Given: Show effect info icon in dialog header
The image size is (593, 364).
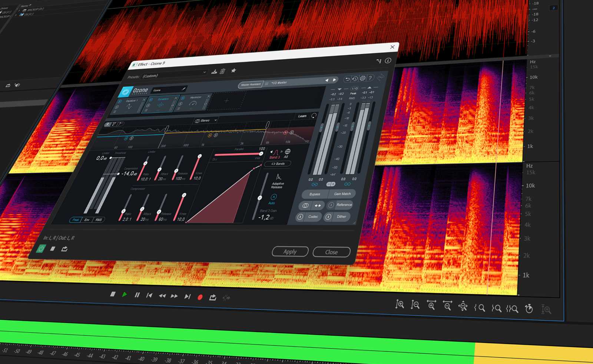Looking at the screenshot, I should (x=388, y=60).
